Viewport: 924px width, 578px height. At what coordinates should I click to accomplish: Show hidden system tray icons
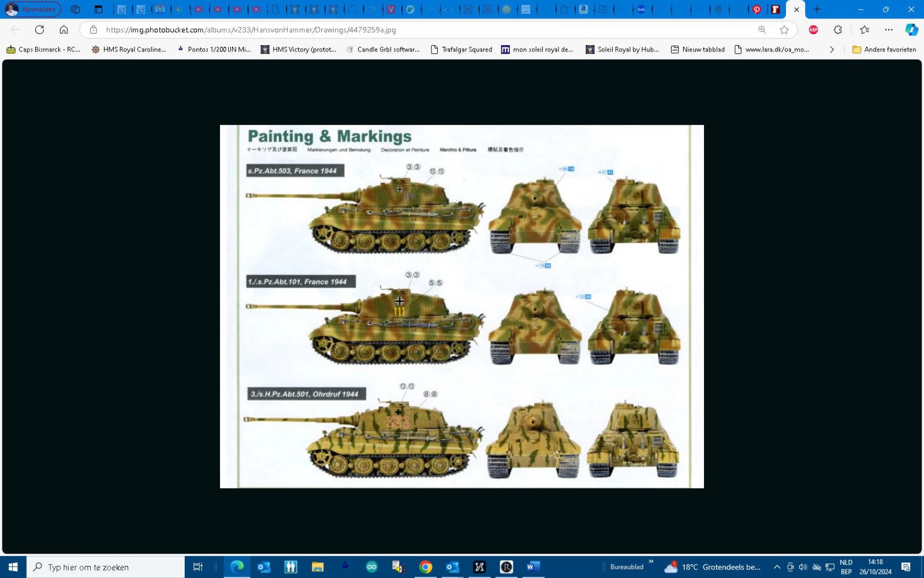tap(777, 567)
